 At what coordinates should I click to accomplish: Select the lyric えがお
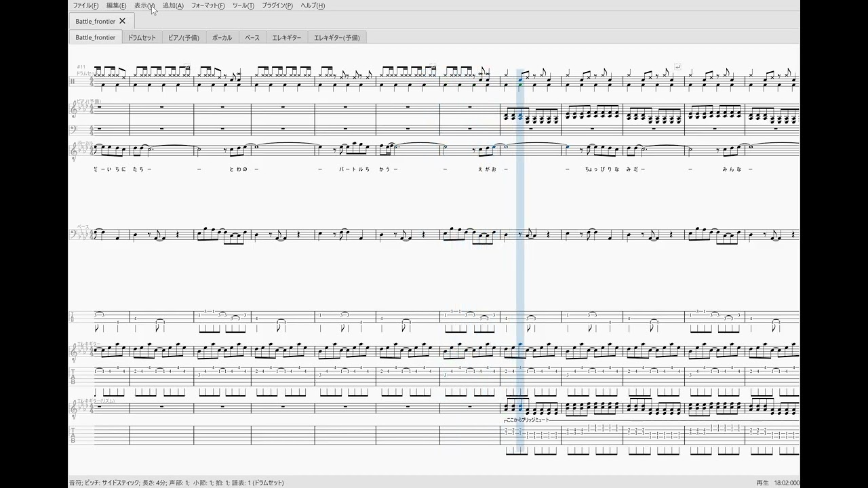(x=488, y=169)
